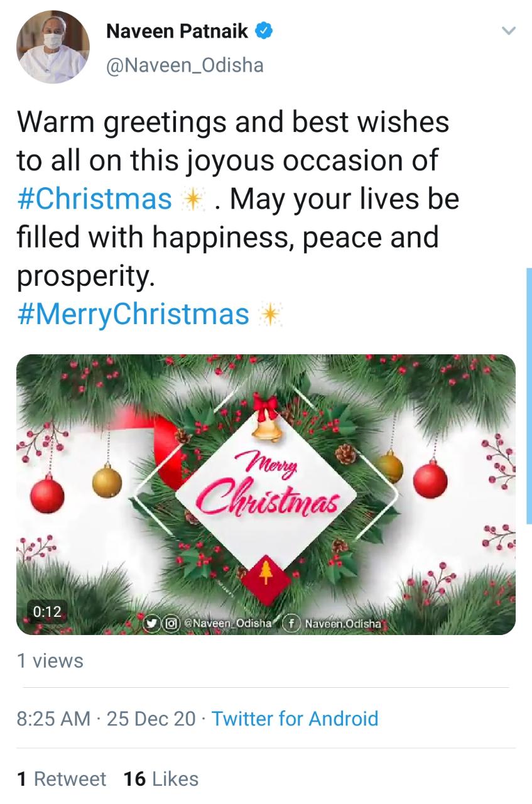Click the blue verified badge
Image resolution: width=532 pixels, height=804 pixels.
[264, 31]
